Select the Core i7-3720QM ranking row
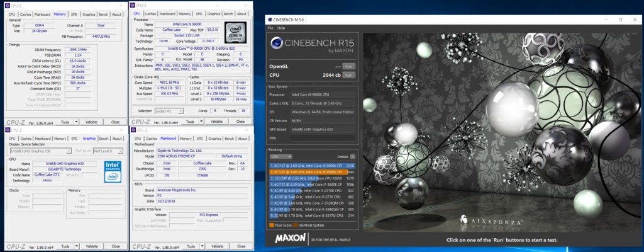This screenshot has height=252, width=644. coord(312,203)
